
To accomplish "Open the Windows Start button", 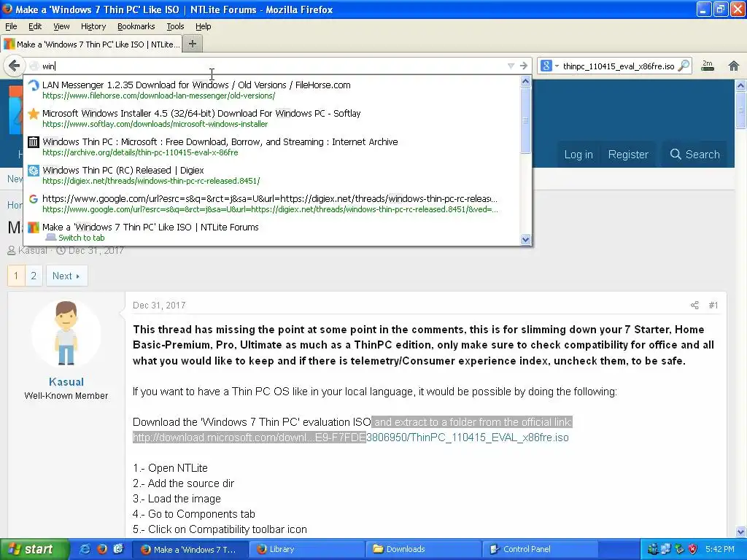I will 34,549.
